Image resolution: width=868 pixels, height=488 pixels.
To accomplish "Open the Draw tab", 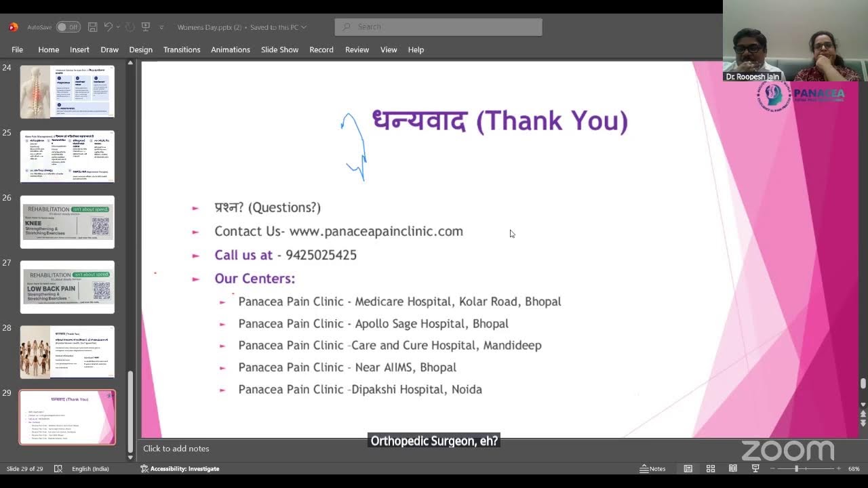I will point(109,49).
